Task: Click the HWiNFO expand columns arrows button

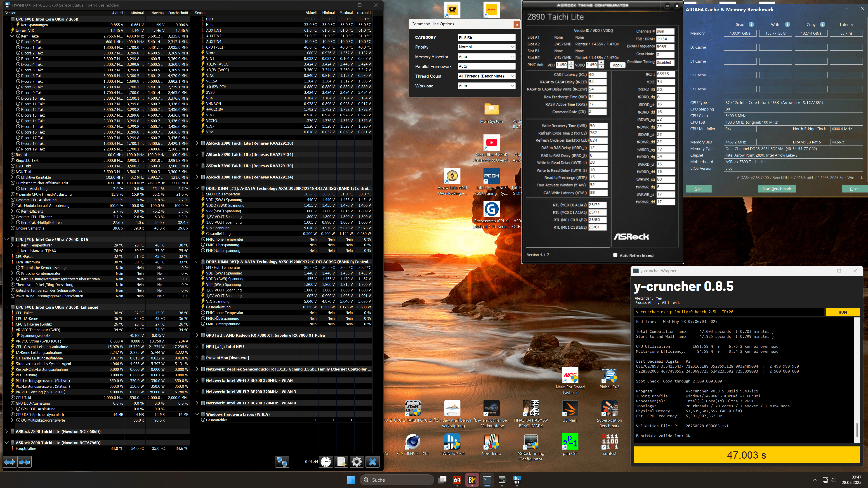Action: tap(10, 462)
